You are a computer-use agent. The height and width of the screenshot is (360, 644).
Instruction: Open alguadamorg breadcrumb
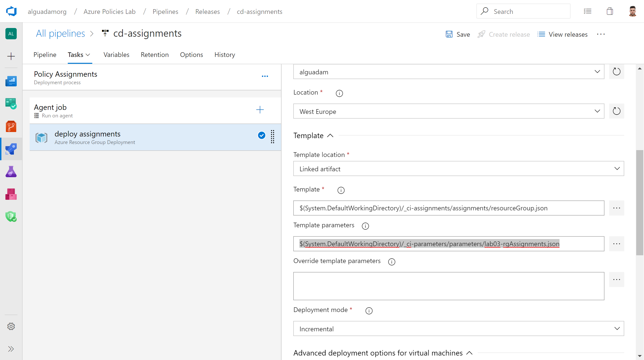(x=47, y=12)
